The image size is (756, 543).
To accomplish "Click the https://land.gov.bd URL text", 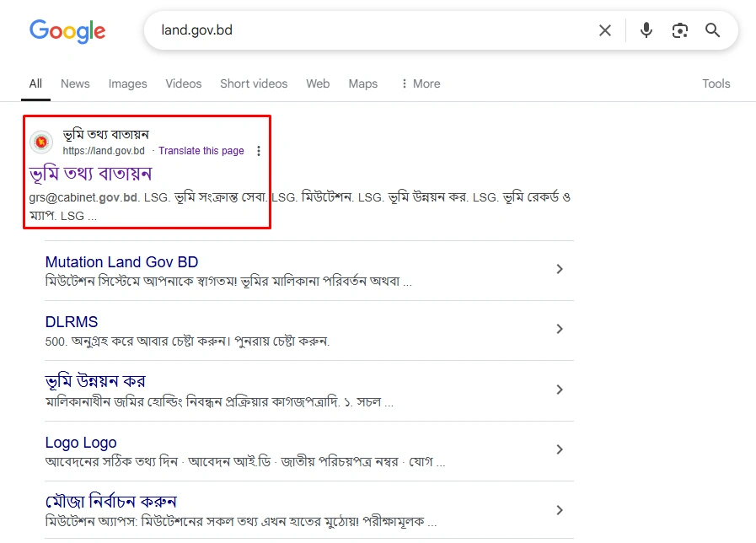I will (x=104, y=151).
